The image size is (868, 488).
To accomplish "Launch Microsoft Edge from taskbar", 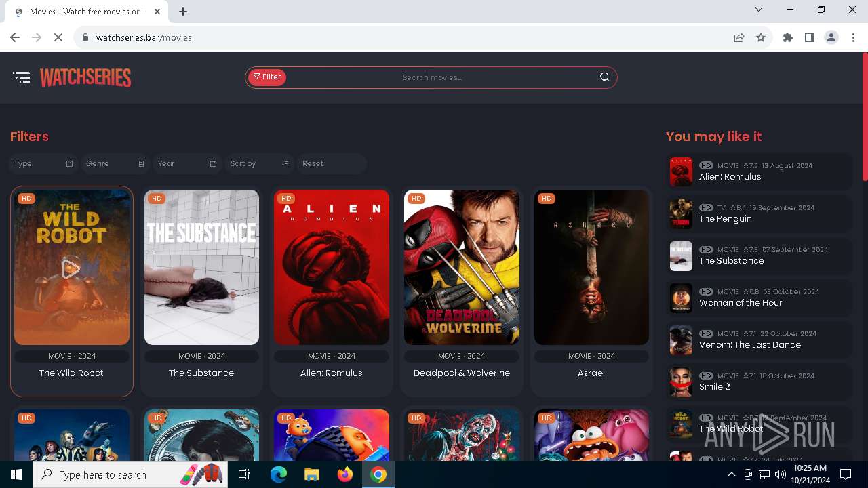I will pyautogui.click(x=279, y=474).
